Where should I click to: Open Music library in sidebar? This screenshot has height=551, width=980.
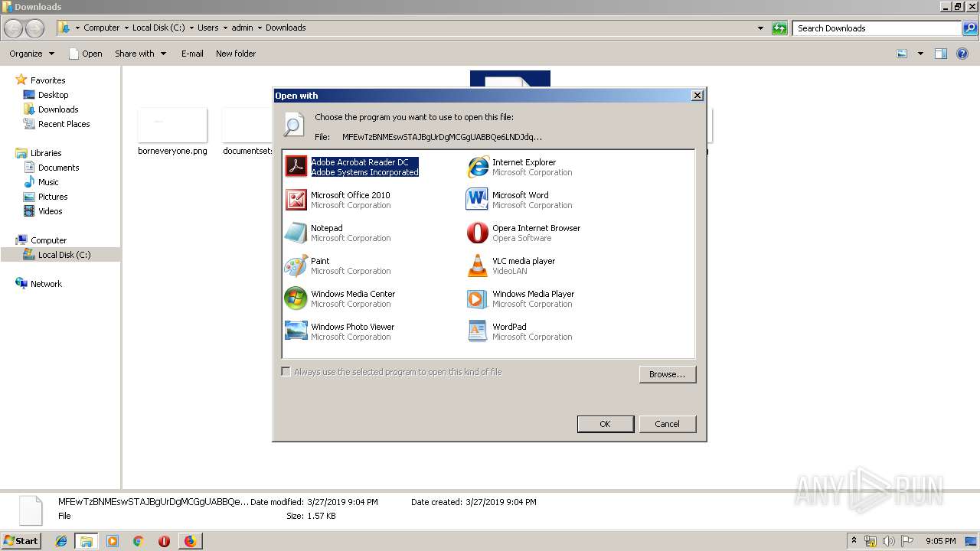coord(48,182)
